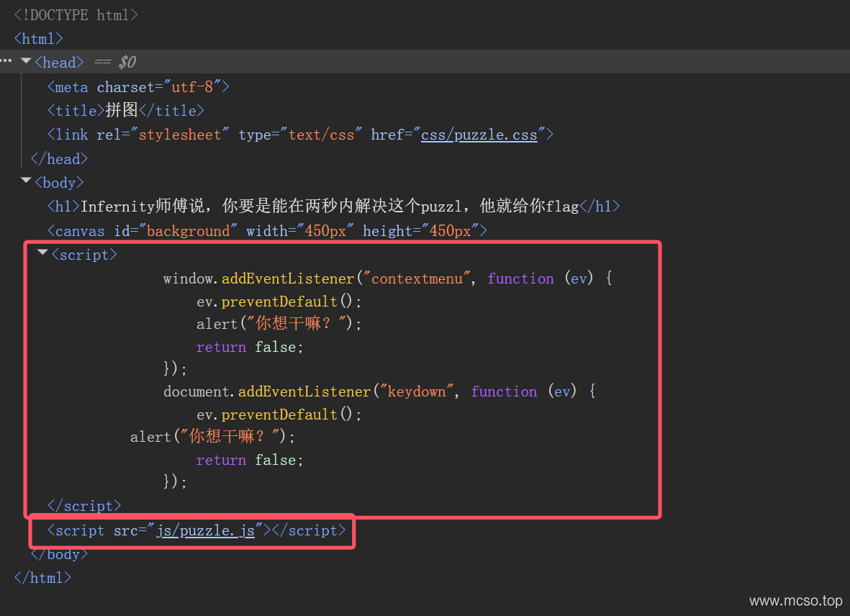Image resolution: width=850 pixels, height=616 pixels.
Task: Click the second alert 你想干嘛 line
Action: coord(212,436)
